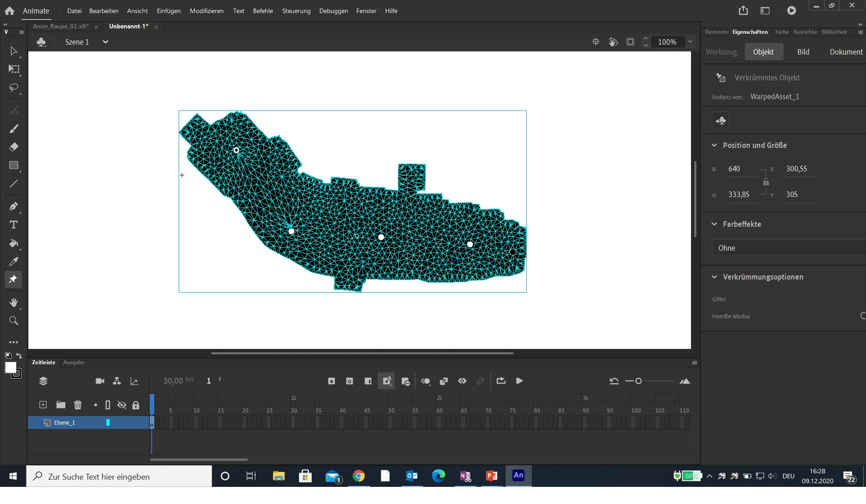The height and width of the screenshot is (504, 866).
Task: Play the timeline animation
Action: 520,381
